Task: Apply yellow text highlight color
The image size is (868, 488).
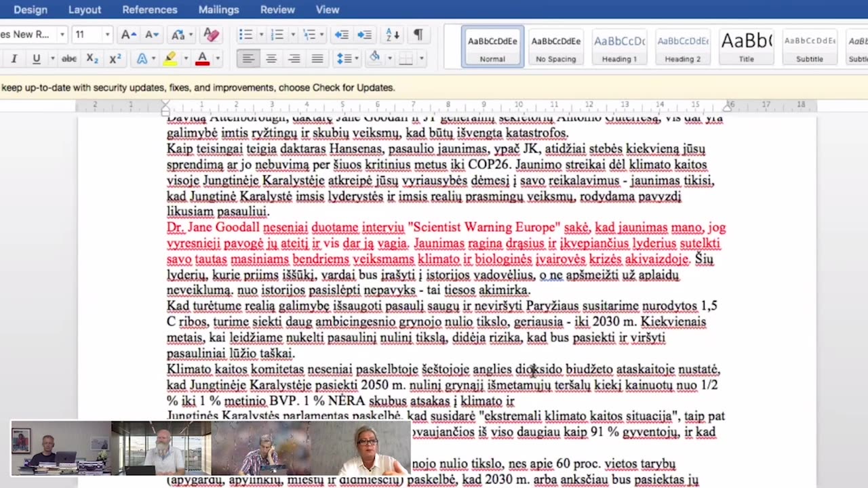Action: pyautogui.click(x=170, y=59)
